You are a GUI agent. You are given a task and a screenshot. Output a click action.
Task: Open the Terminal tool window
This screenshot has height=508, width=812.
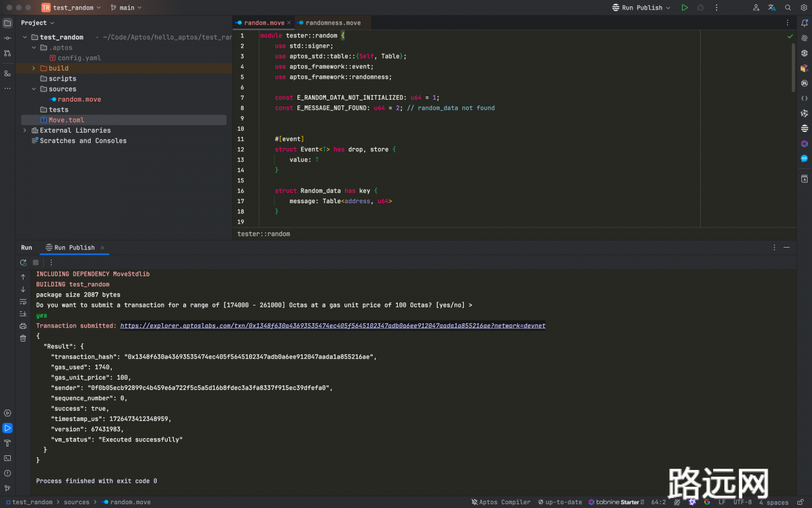(x=8, y=458)
